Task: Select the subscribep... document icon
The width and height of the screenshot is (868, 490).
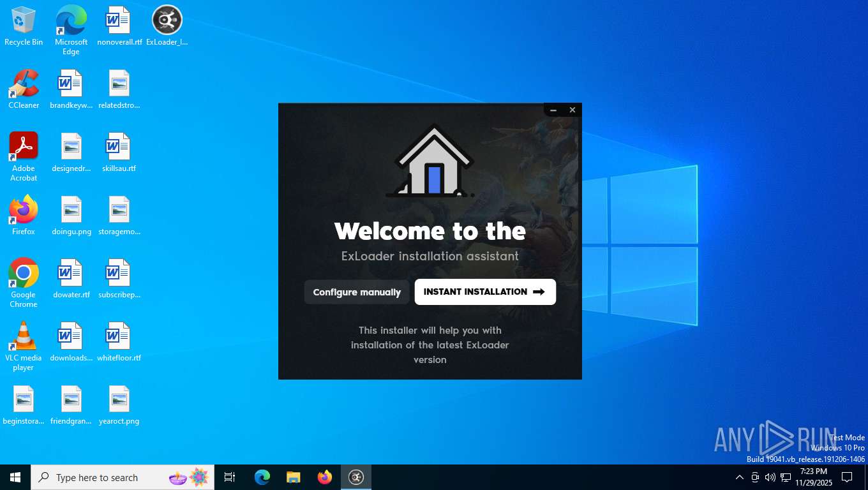Action: (x=119, y=279)
